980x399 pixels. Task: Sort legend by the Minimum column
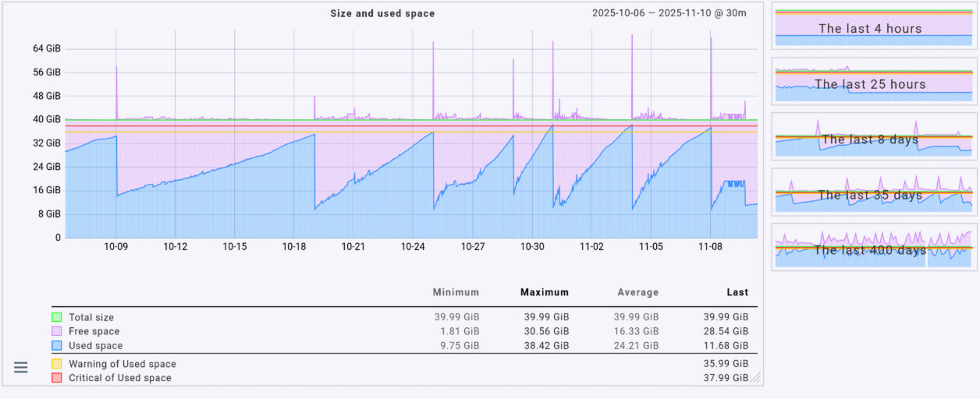click(456, 292)
